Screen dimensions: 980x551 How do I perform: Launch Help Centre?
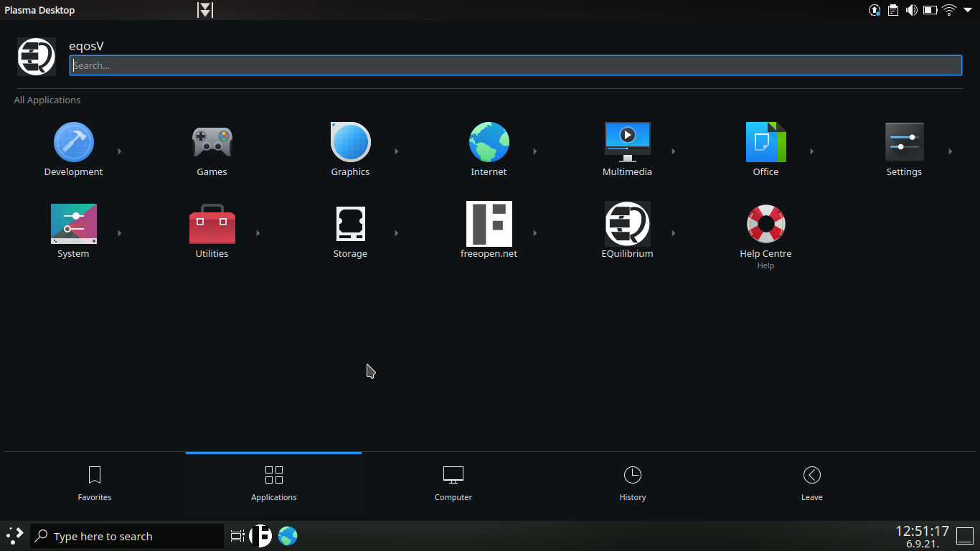[765, 224]
